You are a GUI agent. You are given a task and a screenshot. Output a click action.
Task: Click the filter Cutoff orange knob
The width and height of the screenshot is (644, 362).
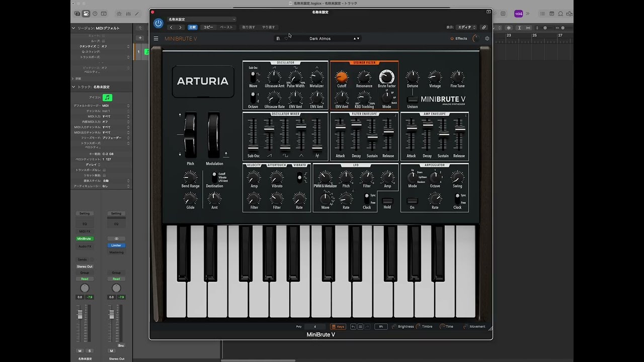[342, 77]
